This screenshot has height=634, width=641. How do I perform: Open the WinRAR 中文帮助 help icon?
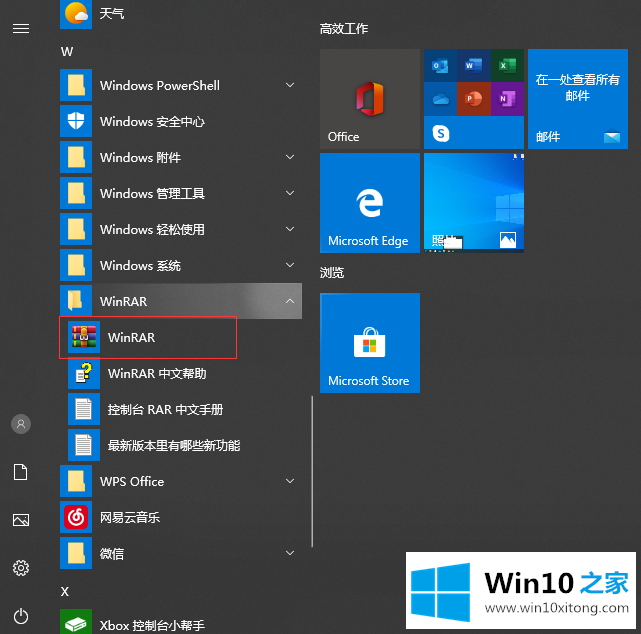click(84, 373)
